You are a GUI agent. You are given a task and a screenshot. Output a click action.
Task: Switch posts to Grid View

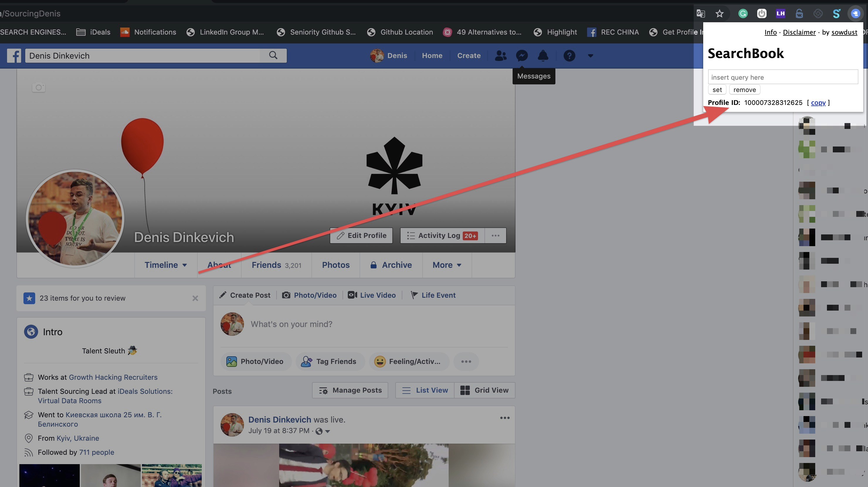tap(484, 390)
